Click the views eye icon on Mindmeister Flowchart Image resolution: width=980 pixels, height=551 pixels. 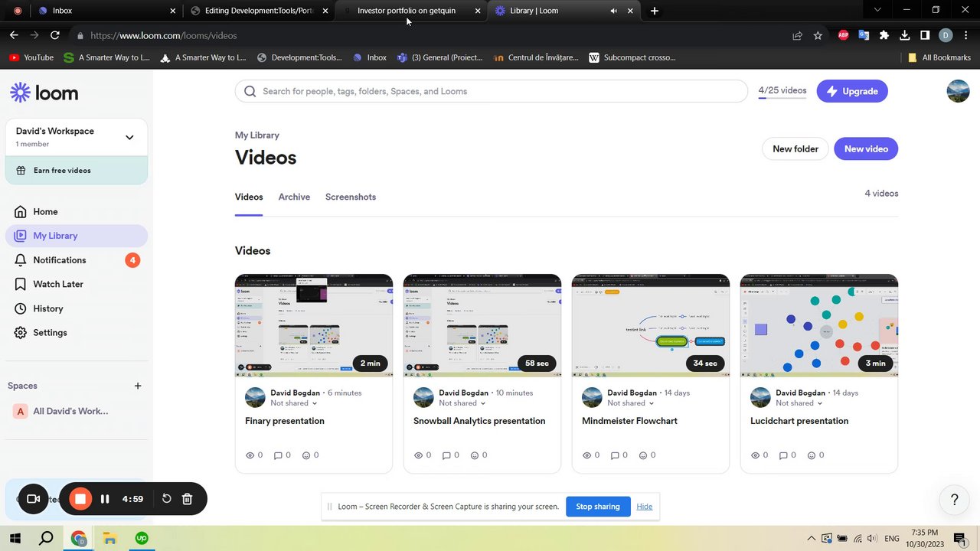click(x=586, y=455)
